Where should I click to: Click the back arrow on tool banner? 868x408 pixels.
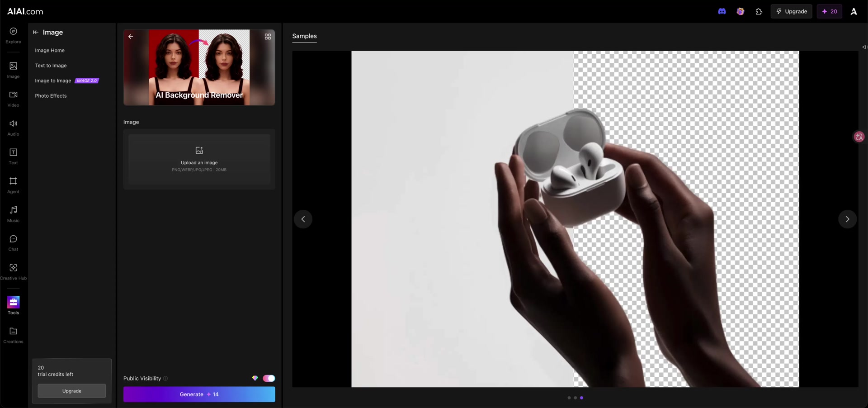point(131,36)
